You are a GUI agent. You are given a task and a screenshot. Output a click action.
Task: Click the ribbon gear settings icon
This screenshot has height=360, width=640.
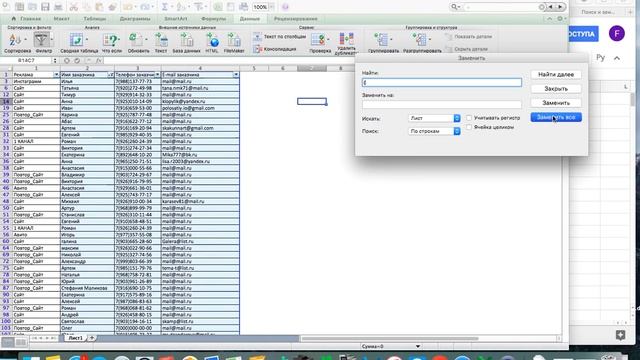pyautogui.click(x=560, y=19)
